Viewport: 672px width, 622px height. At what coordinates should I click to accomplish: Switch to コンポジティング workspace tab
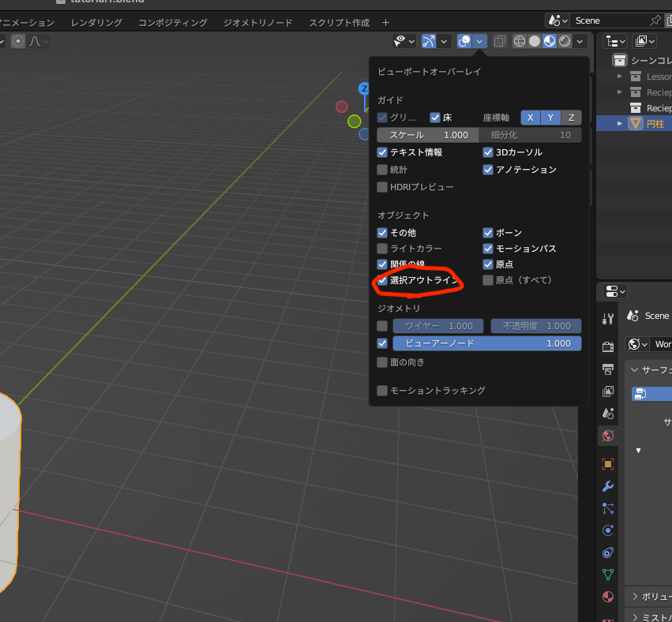[173, 23]
